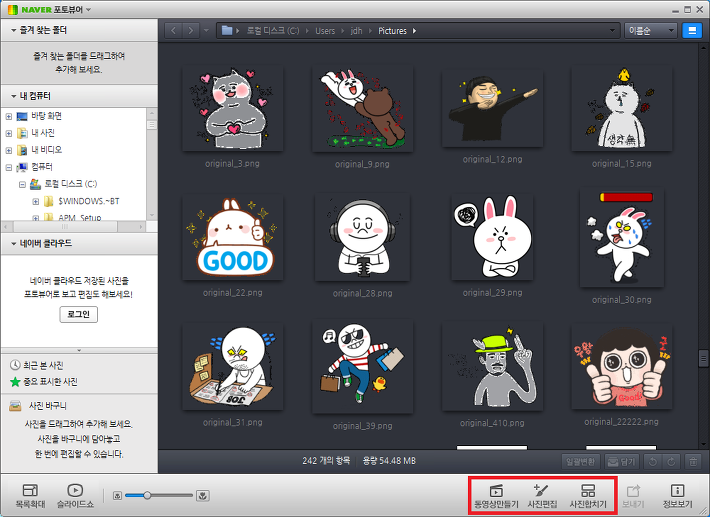Toggle the blue view mode button
The width and height of the screenshot is (710, 517).
click(692, 31)
